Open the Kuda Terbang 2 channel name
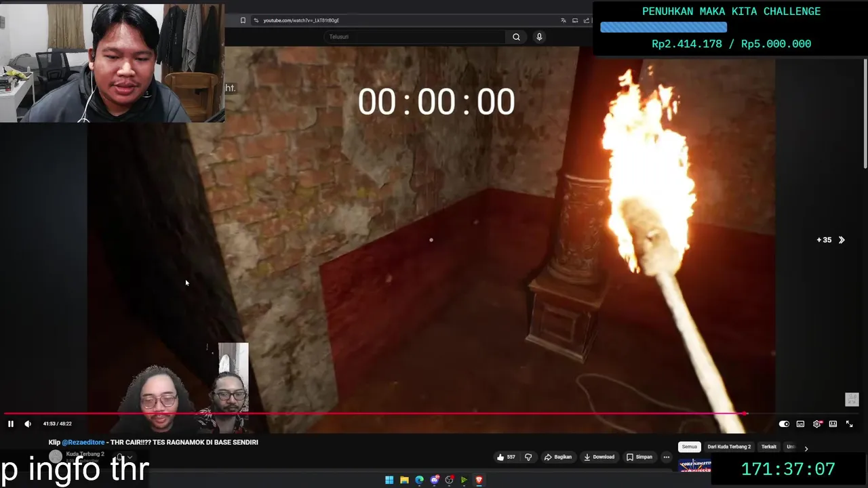Image resolution: width=868 pixels, height=488 pixels. click(85, 453)
